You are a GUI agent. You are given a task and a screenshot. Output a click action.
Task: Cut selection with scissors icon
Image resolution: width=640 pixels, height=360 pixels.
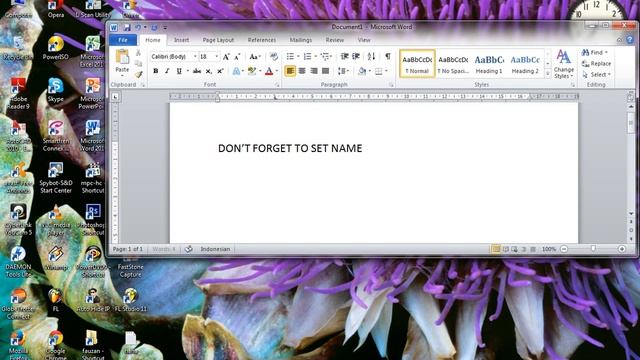point(138,53)
